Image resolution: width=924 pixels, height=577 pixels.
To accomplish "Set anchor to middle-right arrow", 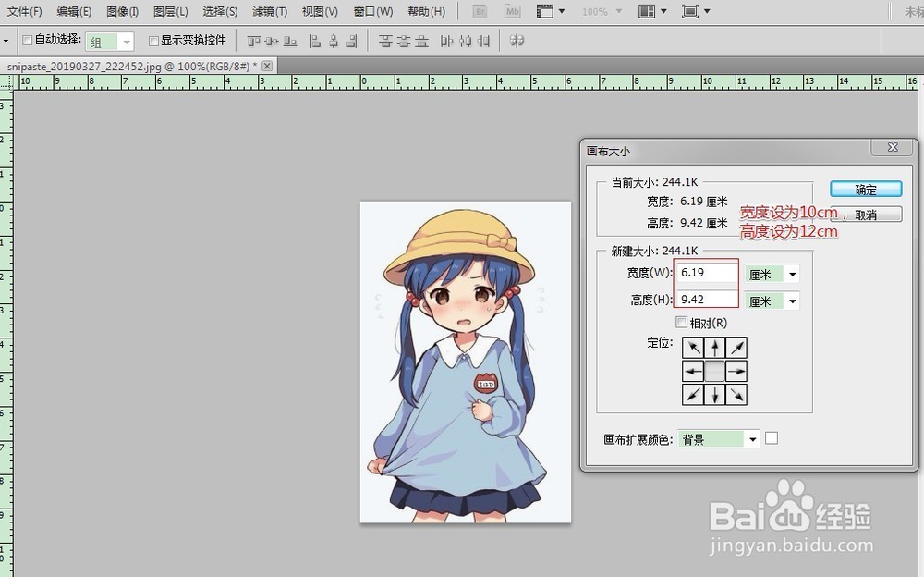I will coord(736,371).
